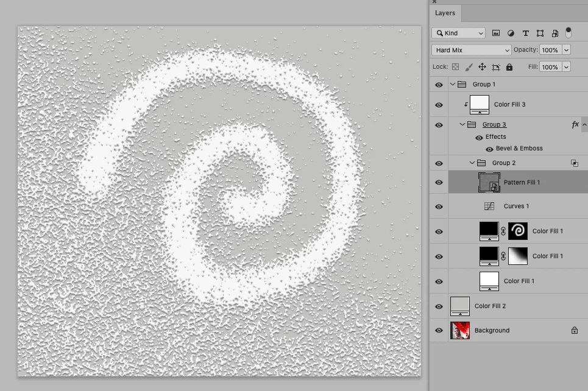This screenshot has height=391, width=588.
Task: Click the Effects label under Group 3
Action: [496, 137]
